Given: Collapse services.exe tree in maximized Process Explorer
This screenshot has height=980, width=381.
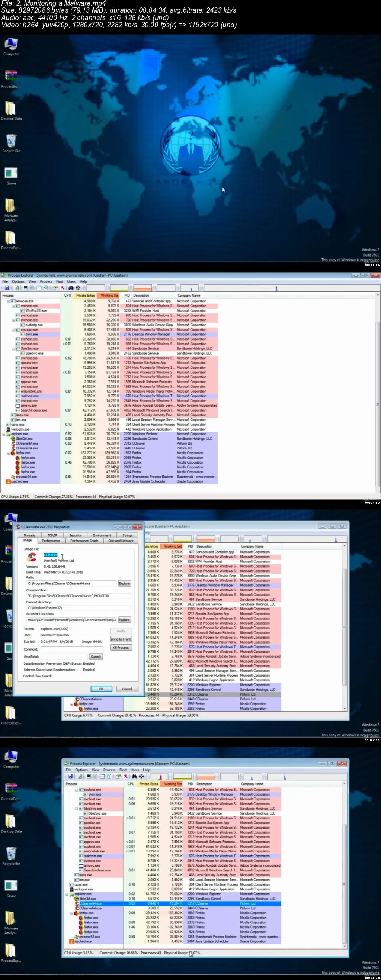Looking at the screenshot, I should (9, 301).
